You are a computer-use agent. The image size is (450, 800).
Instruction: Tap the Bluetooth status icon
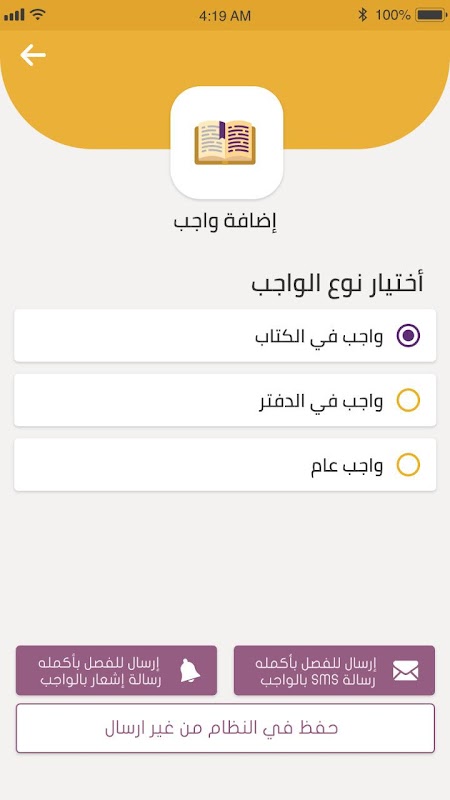(362, 15)
